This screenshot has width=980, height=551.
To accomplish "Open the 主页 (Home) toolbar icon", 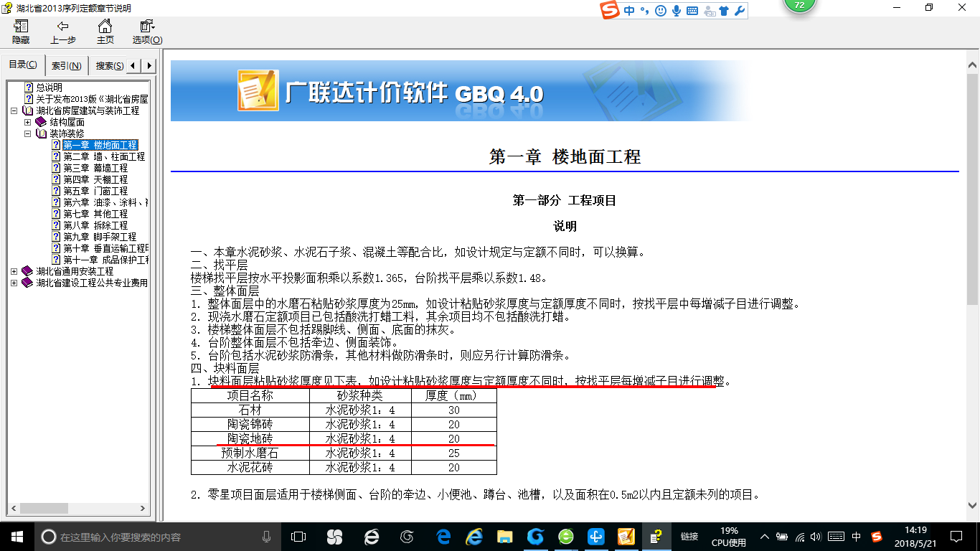I will pos(105,32).
